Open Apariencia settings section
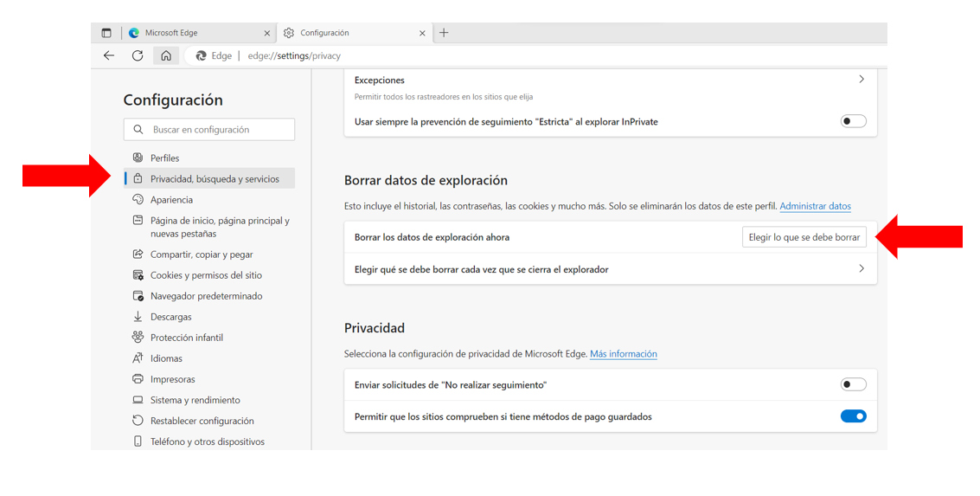 [x=209, y=200]
